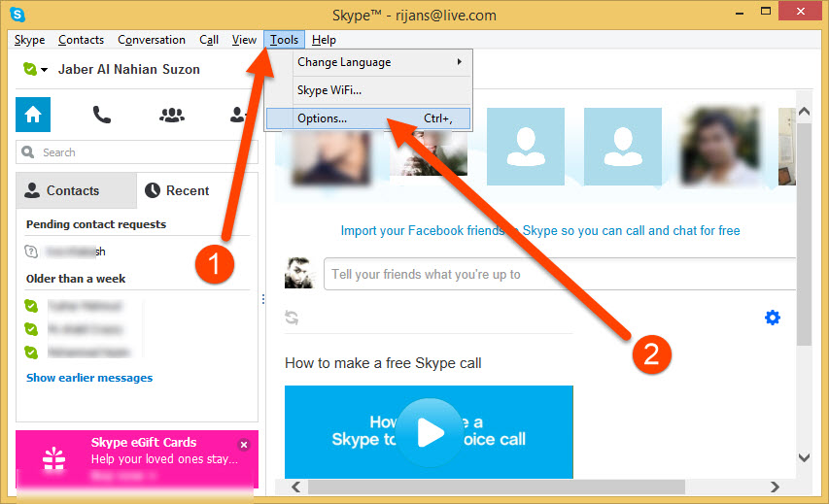Open the Skype eGift Cards promotion

coord(137,459)
